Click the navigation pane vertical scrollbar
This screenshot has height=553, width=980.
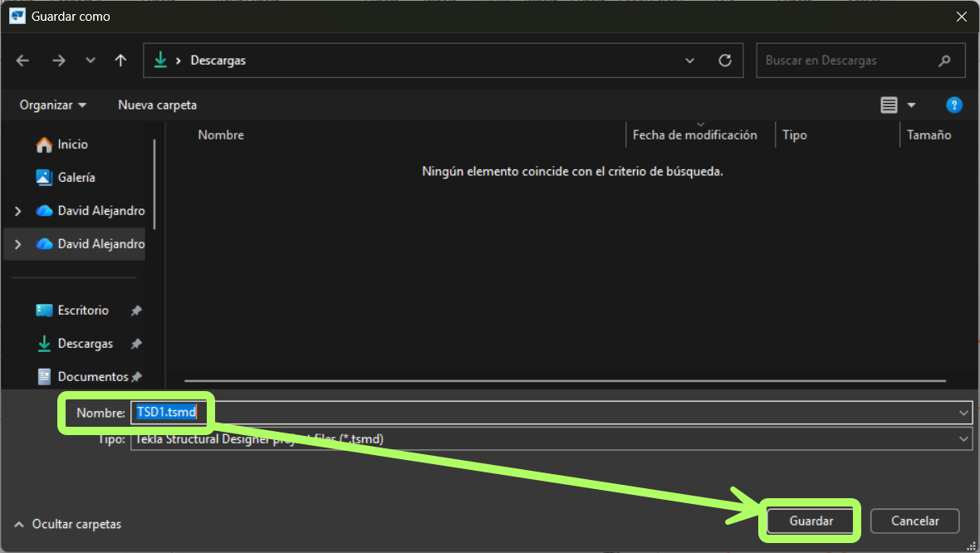[154, 184]
